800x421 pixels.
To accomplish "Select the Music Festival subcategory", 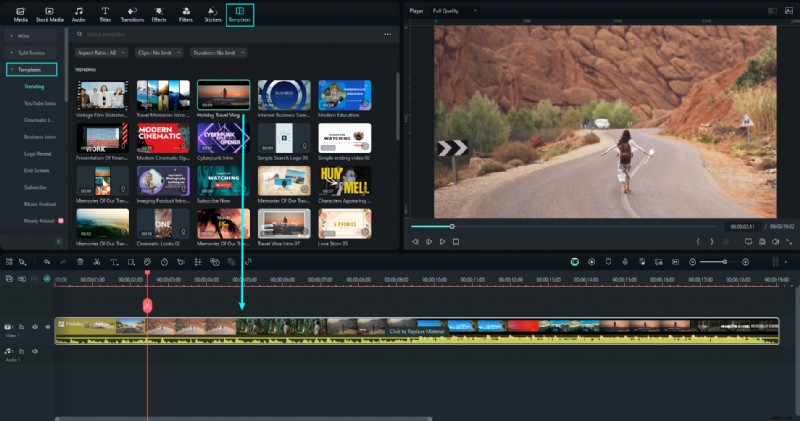I will point(40,204).
